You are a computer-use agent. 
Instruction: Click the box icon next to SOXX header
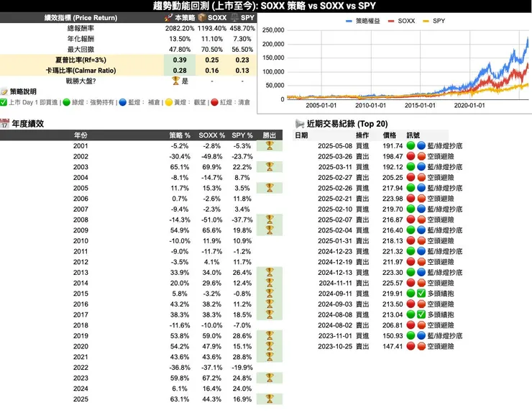coord(202,17)
